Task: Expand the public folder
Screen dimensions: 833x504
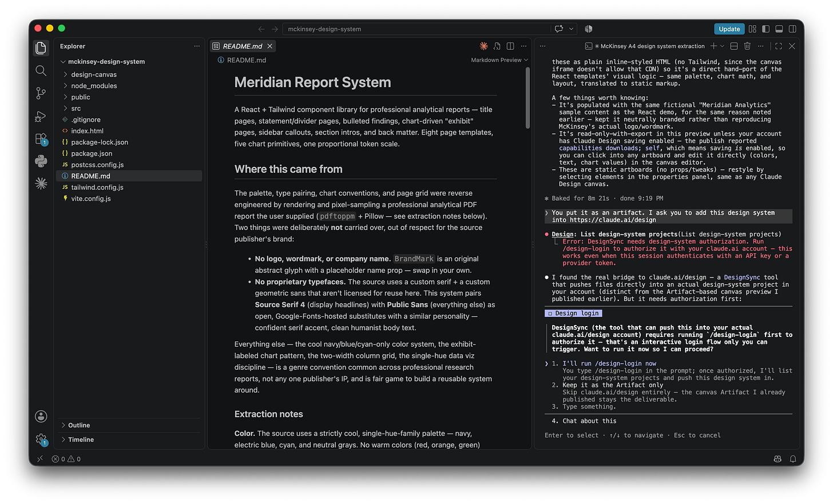Action: pos(65,97)
